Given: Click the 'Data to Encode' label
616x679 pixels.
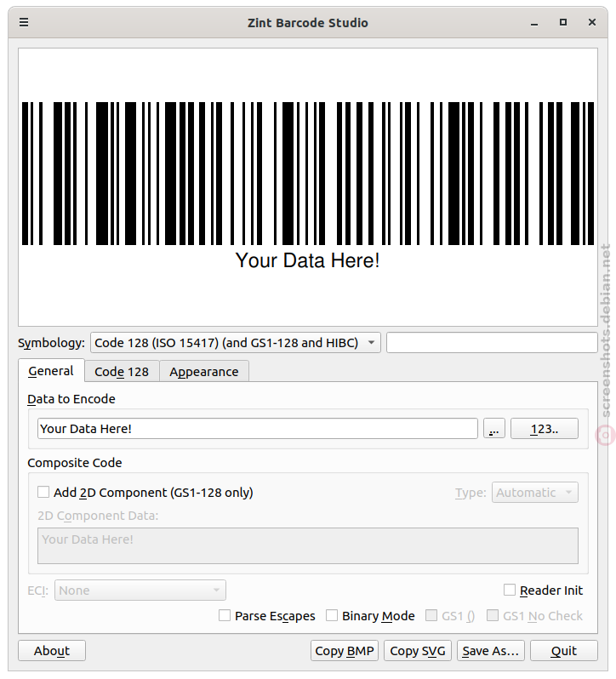Looking at the screenshot, I should click(x=71, y=399).
